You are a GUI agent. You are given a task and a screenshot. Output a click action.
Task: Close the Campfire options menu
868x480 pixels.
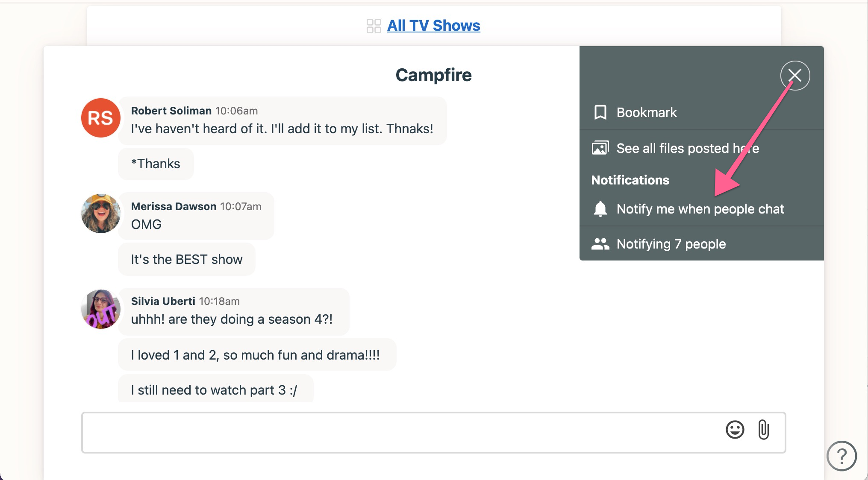click(795, 76)
